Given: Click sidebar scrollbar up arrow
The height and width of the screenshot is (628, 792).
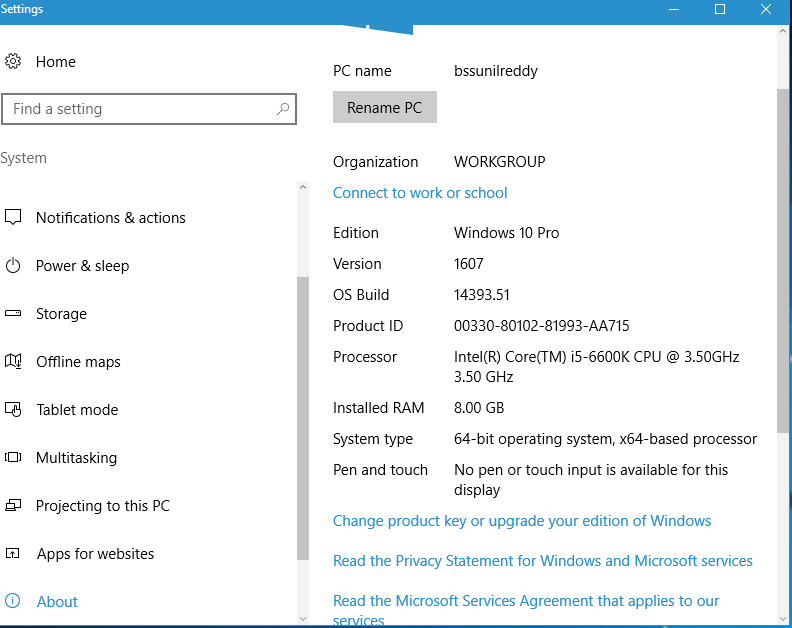Looking at the screenshot, I should click(x=303, y=187).
